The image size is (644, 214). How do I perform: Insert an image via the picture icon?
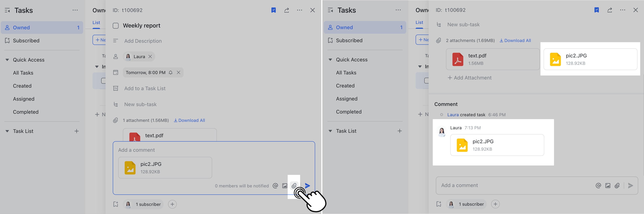(284, 186)
